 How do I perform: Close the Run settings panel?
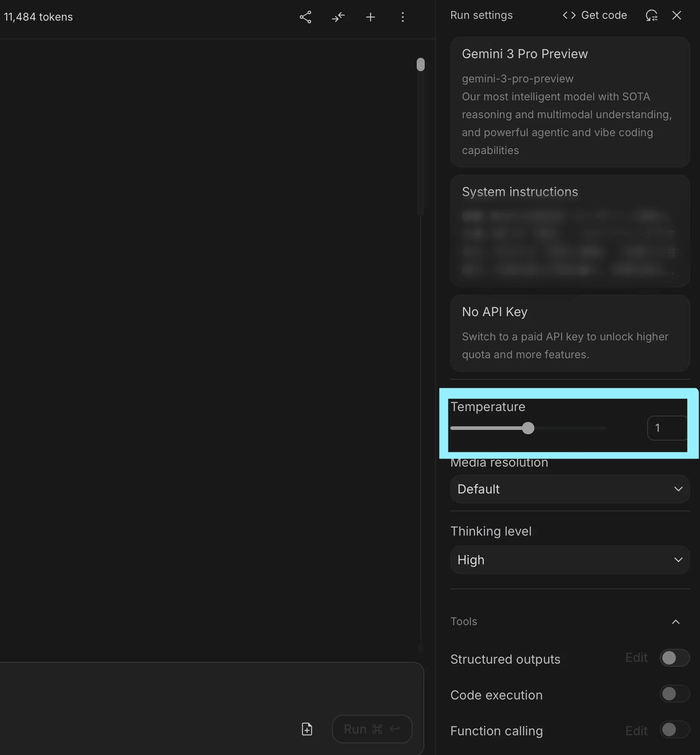[x=677, y=15]
